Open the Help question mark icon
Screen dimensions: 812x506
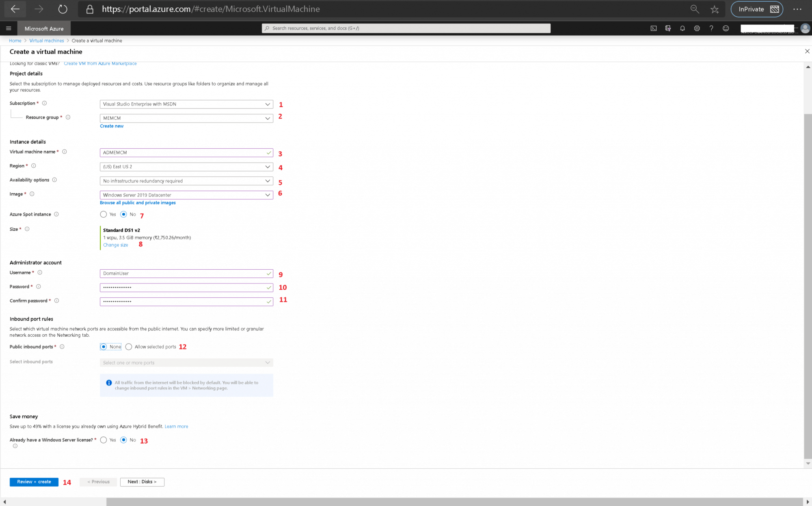[711, 28]
